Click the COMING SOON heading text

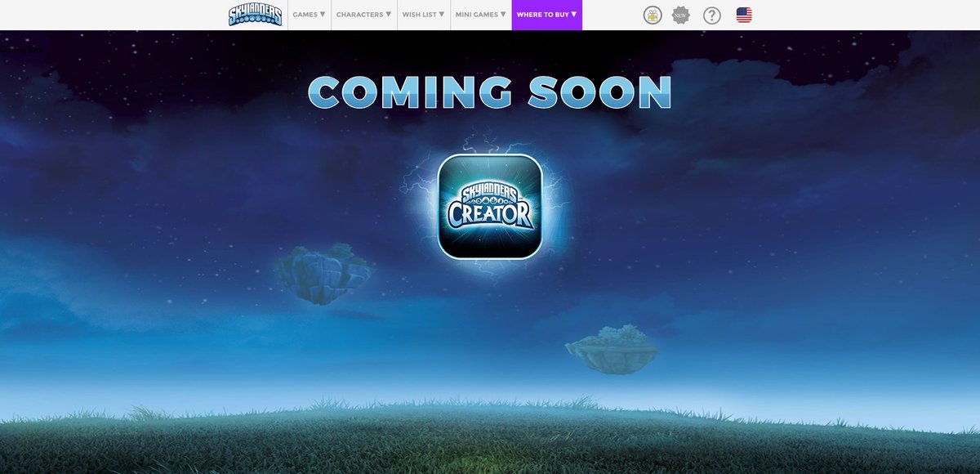(x=490, y=92)
